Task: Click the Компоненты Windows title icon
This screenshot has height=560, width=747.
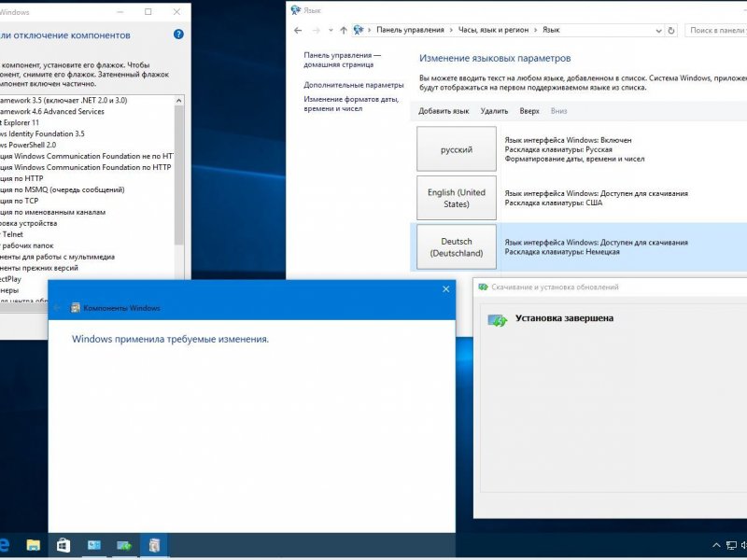Action: pyautogui.click(x=76, y=308)
